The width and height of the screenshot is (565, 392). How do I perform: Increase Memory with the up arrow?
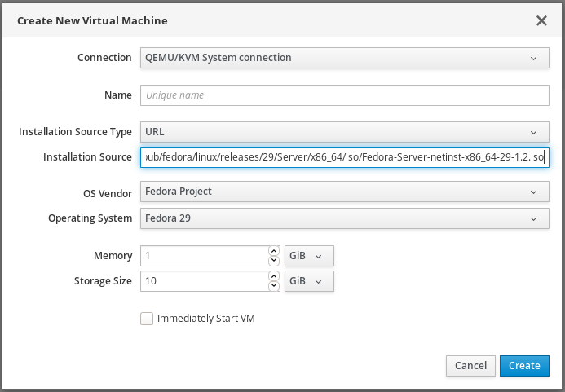coord(274,251)
